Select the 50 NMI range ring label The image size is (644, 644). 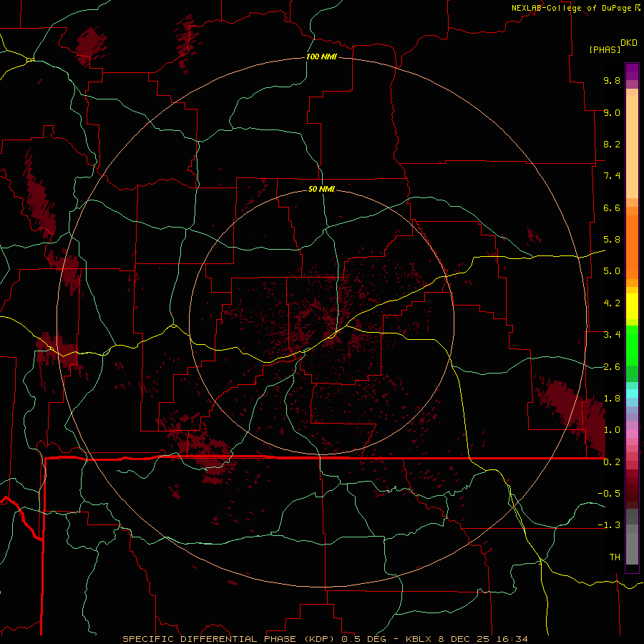[x=321, y=189]
